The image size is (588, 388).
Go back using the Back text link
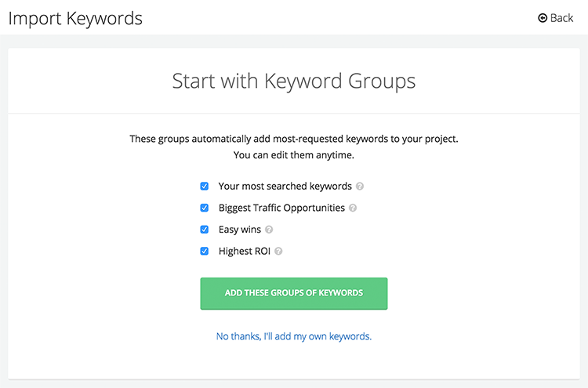click(561, 18)
